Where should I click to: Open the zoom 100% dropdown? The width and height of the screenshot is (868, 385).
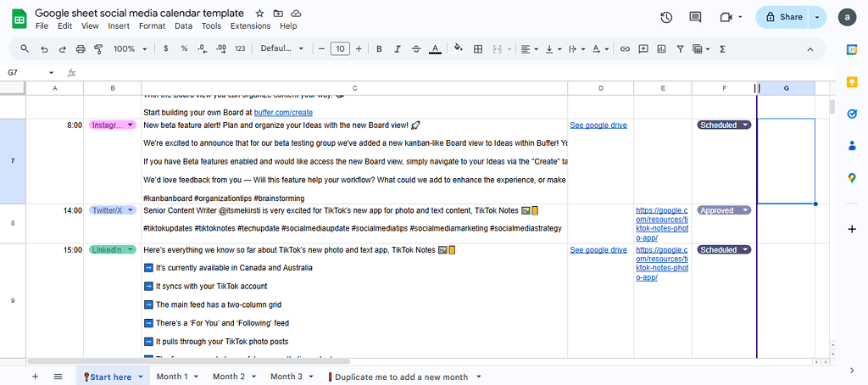pos(130,49)
